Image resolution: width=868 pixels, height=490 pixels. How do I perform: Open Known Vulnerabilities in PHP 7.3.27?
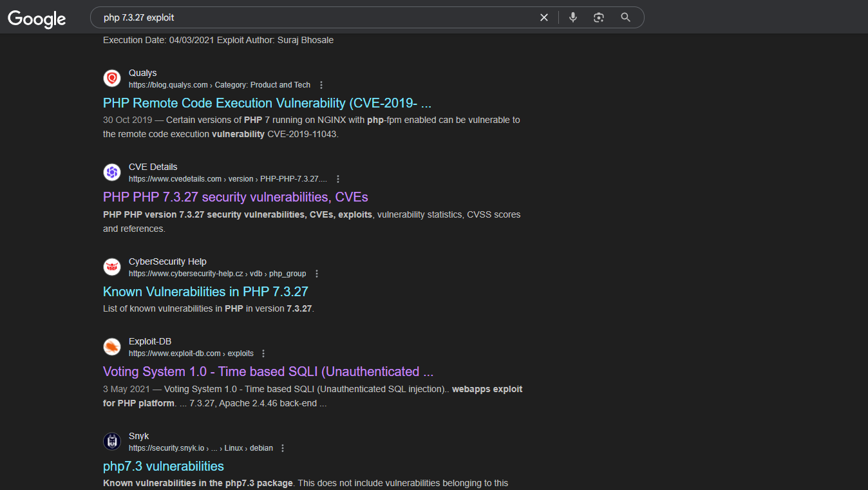205,292
